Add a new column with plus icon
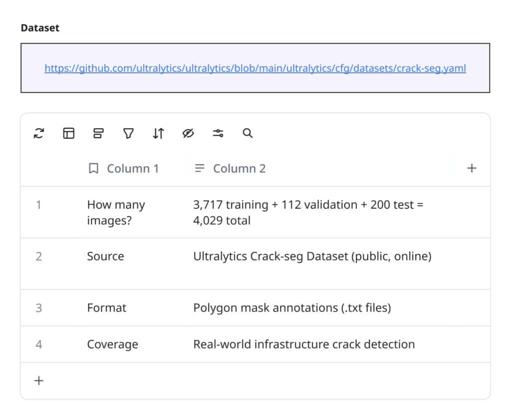This screenshot has width=511, height=420. click(472, 169)
